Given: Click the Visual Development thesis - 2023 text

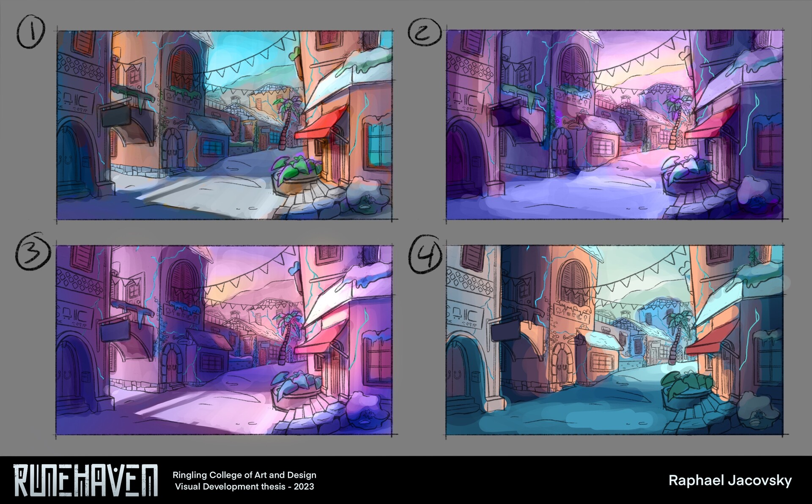Looking at the screenshot, I should click(244, 486).
